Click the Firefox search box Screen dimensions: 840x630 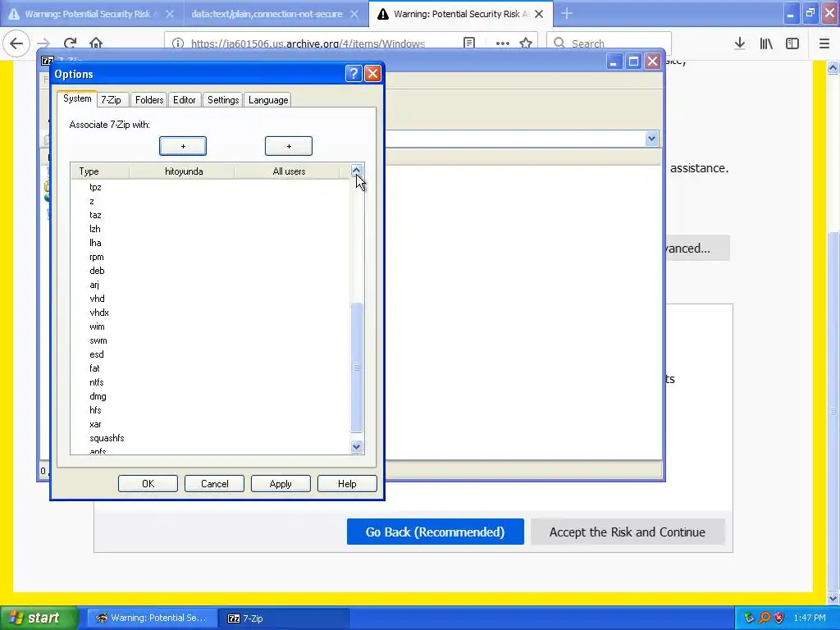[x=609, y=43]
